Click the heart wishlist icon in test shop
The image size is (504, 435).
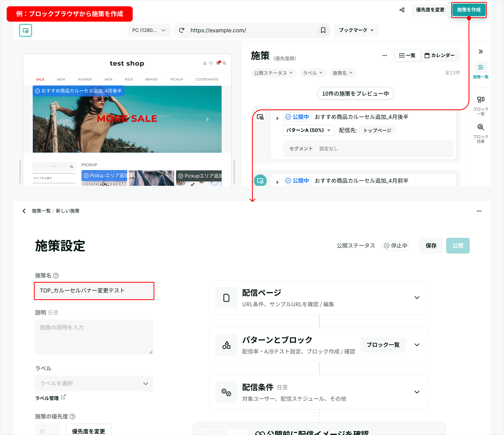(211, 63)
